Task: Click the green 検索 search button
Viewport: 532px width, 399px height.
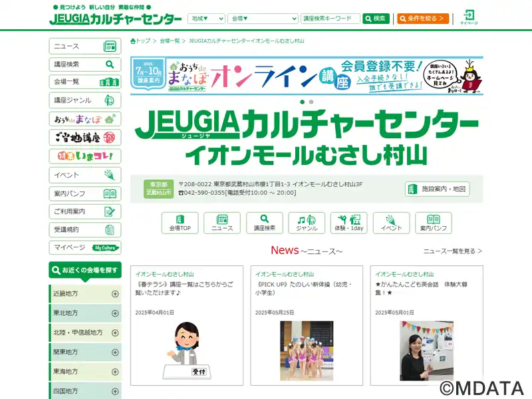Action: pyautogui.click(x=376, y=19)
